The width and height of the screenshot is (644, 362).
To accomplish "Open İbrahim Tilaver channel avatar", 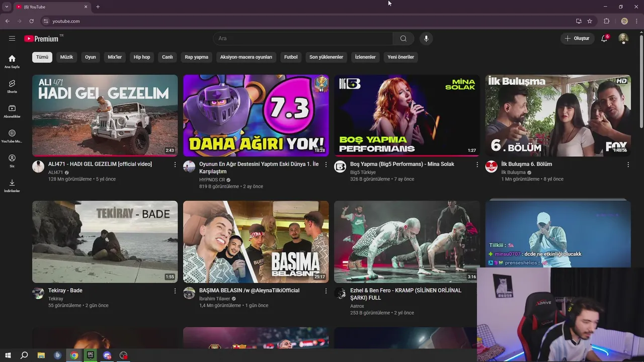I will click(189, 293).
